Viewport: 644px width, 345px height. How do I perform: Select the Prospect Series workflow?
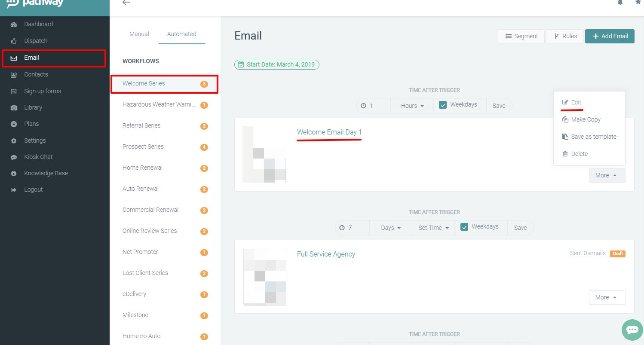pyautogui.click(x=143, y=147)
